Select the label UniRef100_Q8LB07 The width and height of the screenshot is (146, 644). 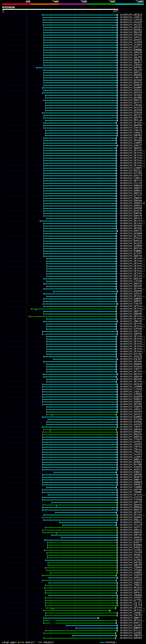click(131, 63)
